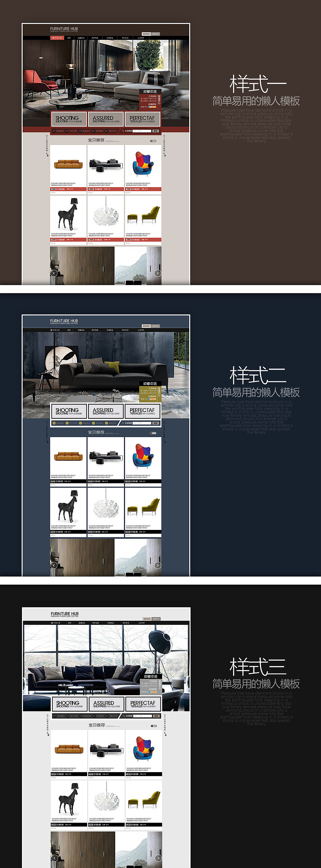The width and height of the screenshot is (321, 868).
Task: Click 收藏本店 banner over brown template sofa
Action: [150, 92]
